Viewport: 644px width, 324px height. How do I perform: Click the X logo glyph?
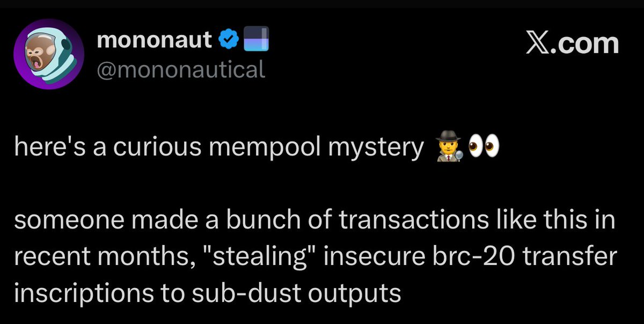click(539, 44)
